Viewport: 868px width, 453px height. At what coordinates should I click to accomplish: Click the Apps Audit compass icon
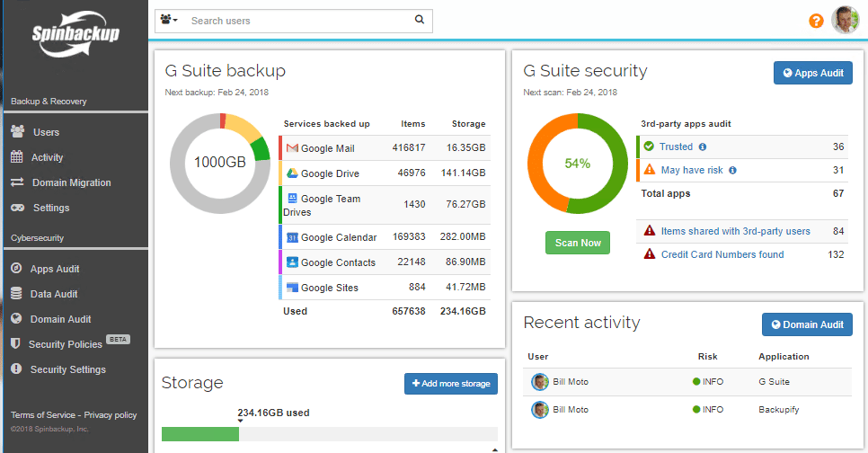coord(16,268)
